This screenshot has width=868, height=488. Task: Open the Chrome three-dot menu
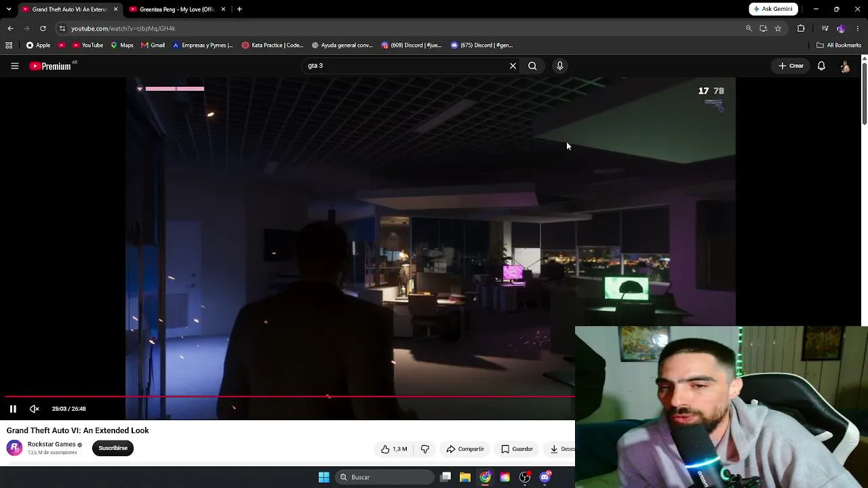[858, 28]
